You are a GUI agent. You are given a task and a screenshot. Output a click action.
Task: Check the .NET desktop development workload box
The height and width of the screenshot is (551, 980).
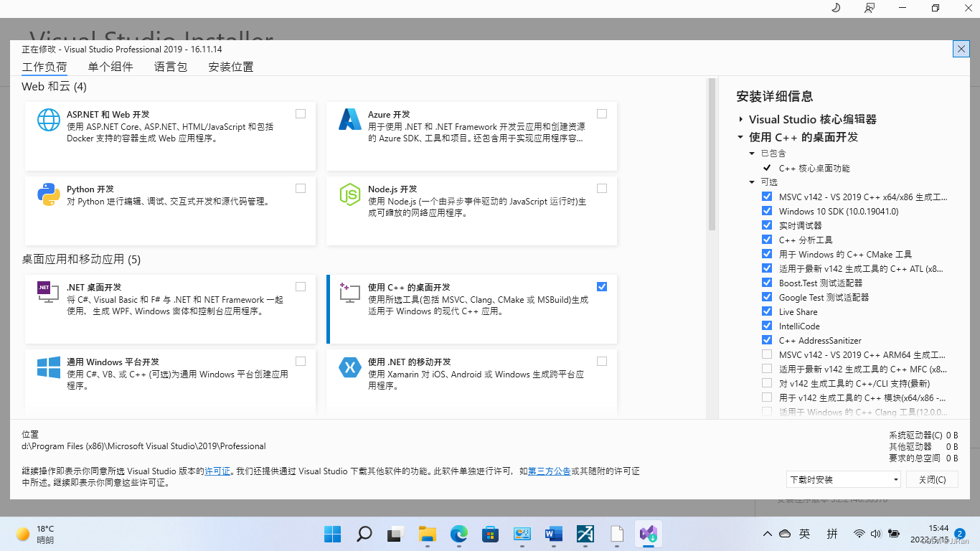(x=301, y=286)
